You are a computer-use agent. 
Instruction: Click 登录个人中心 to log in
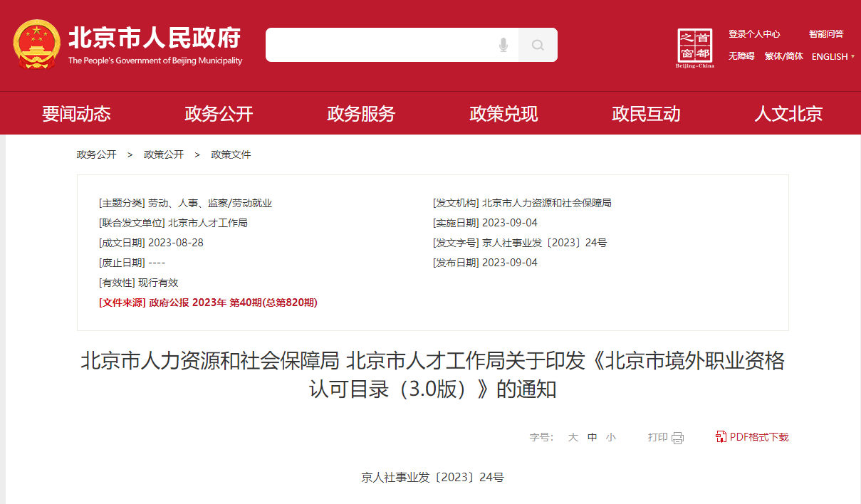[x=754, y=33]
